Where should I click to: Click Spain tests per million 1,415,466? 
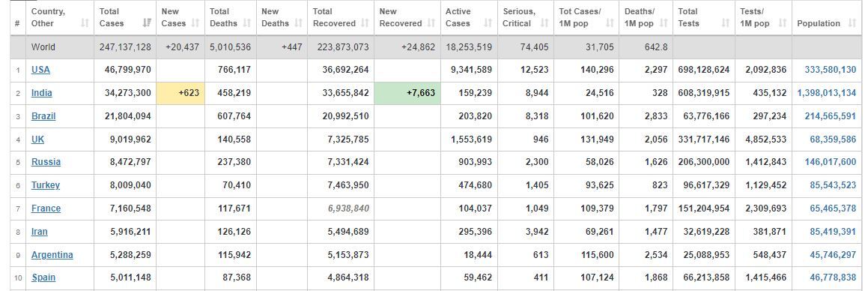[x=765, y=277]
